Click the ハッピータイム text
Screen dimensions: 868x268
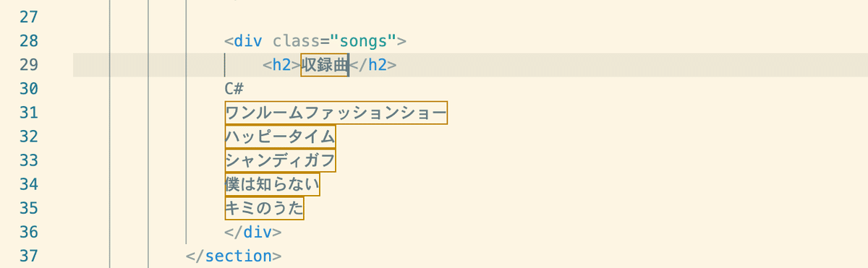pyautogui.click(x=281, y=137)
